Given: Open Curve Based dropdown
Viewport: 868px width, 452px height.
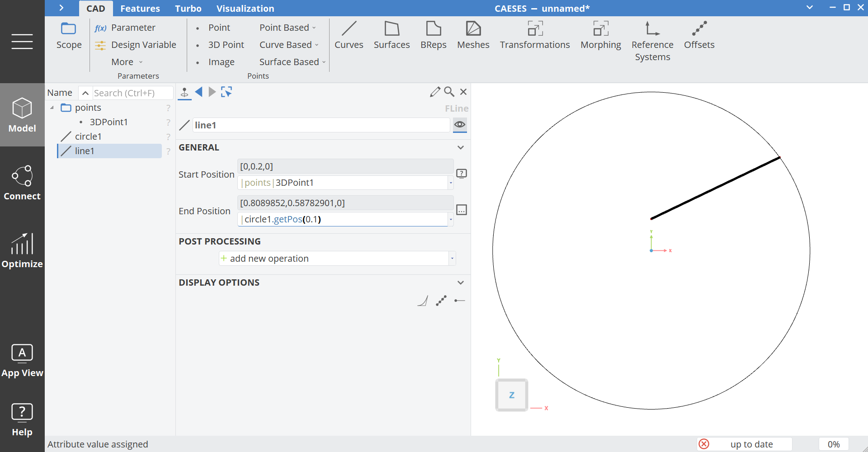Looking at the screenshot, I should [x=289, y=45].
